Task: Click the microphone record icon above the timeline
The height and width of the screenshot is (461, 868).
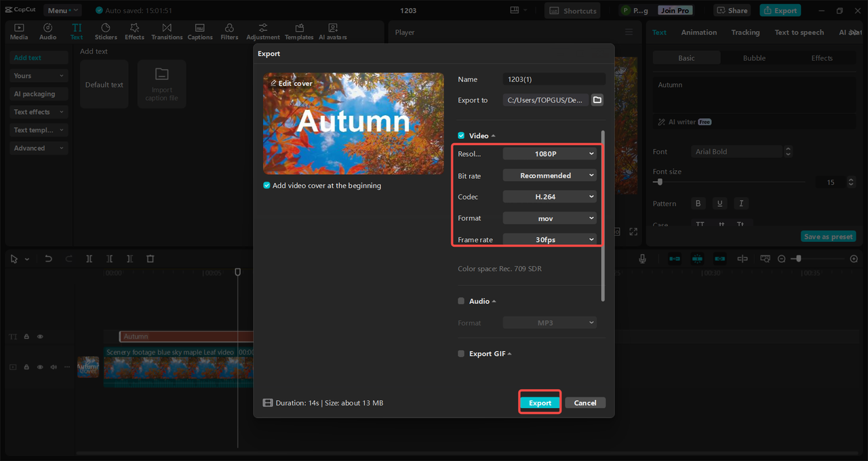Action: click(642, 259)
